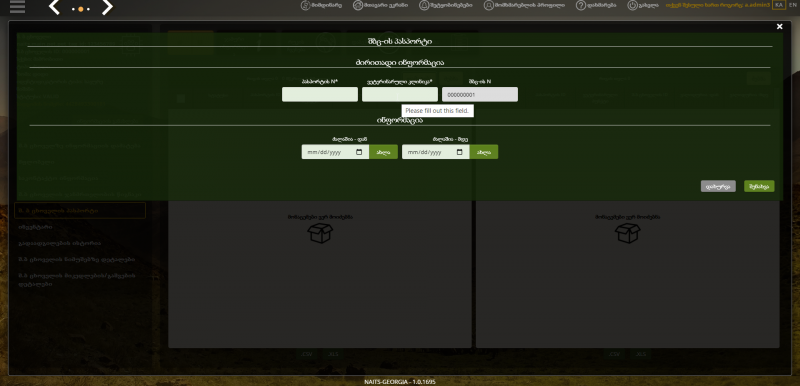Click the empty box icon in left table
The width and height of the screenshot is (800, 386).
(320, 233)
